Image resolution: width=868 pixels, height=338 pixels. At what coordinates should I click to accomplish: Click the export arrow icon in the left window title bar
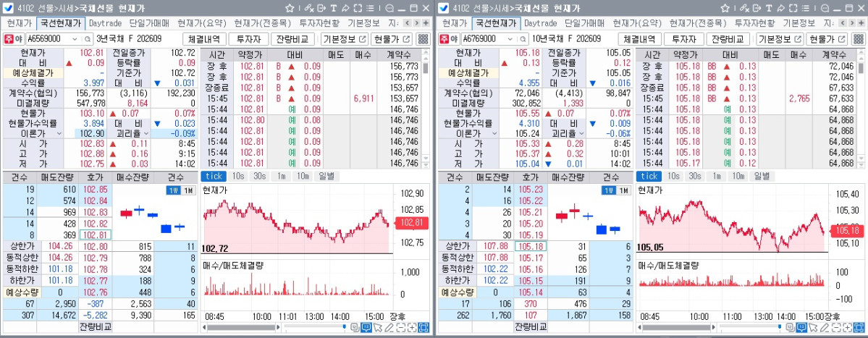[x=321, y=8]
